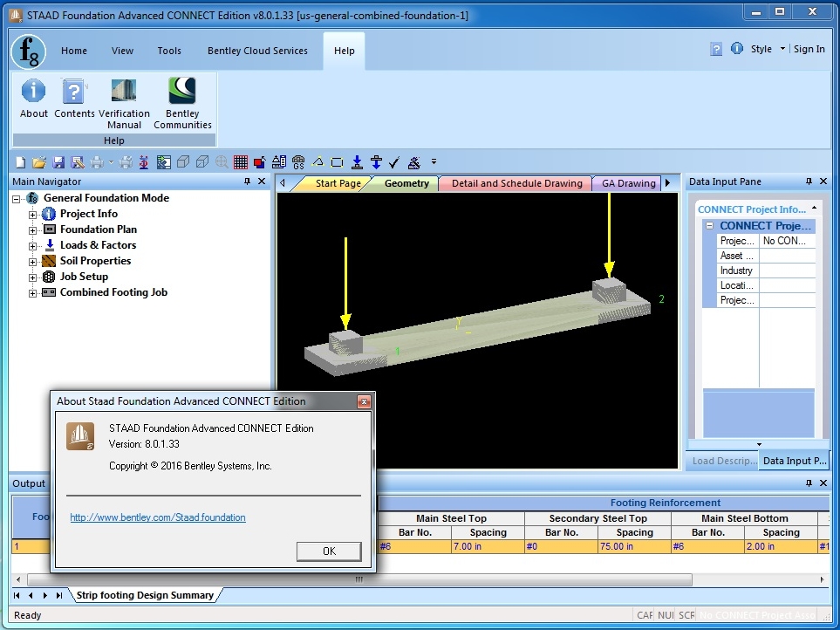
Task: Collapse the General Foundation Mode node
Action: [16, 199]
